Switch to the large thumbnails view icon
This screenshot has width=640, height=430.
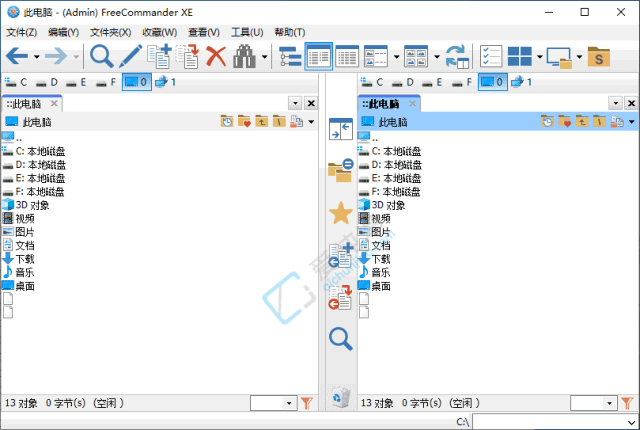[416, 56]
